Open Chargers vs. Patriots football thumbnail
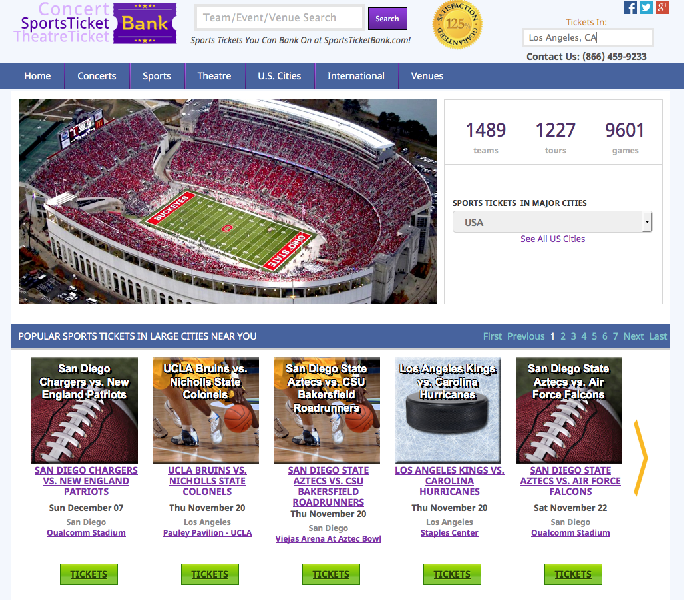This screenshot has width=684, height=600. click(x=84, y=410)
